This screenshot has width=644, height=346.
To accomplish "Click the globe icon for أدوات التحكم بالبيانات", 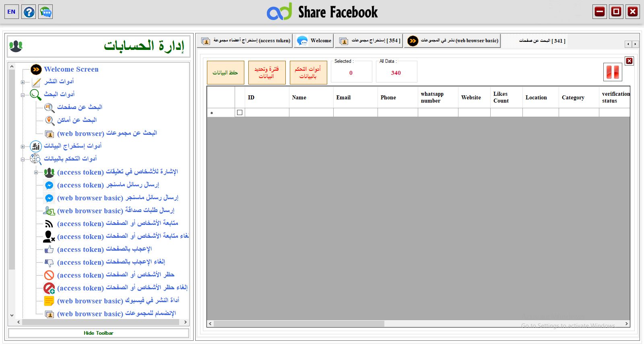I will point(36,159).
